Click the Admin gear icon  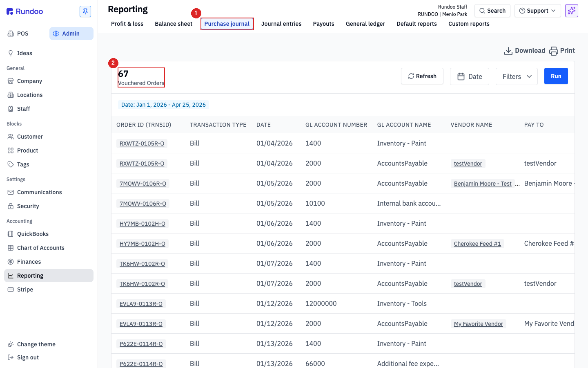56,34
